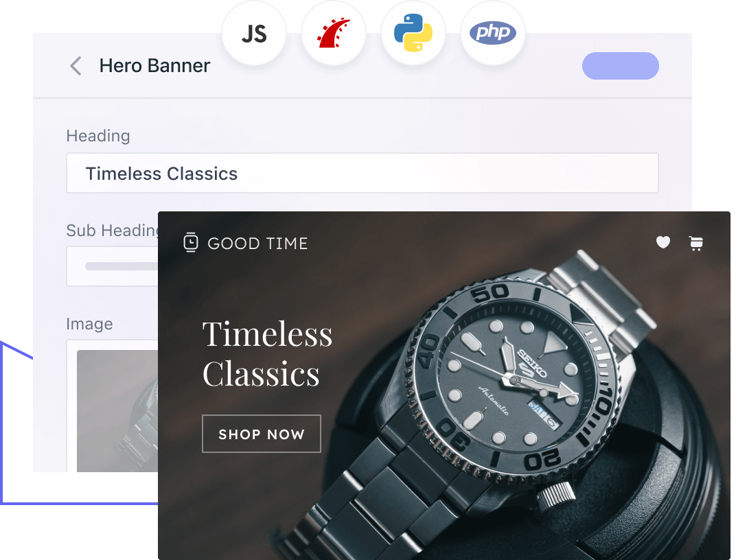Choose the Ruby on Rails icon
747x560 pixels.
coord(334,34)
